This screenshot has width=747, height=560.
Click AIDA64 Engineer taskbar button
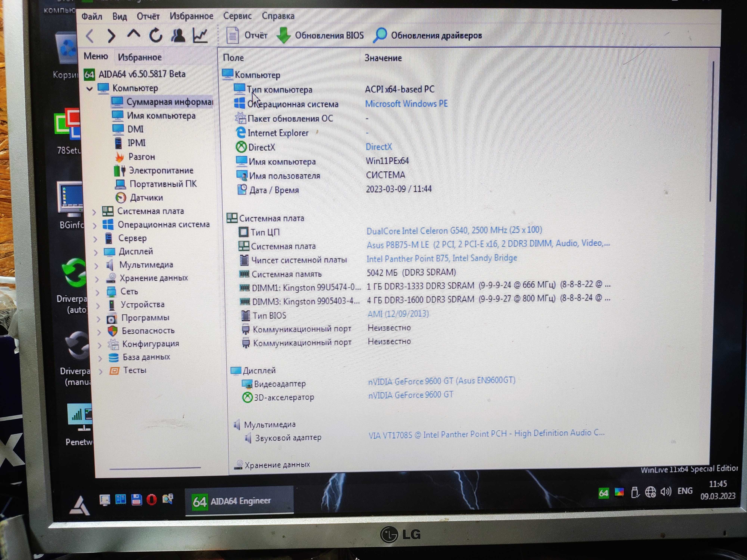pyautogui.click(x=239, y=501)
